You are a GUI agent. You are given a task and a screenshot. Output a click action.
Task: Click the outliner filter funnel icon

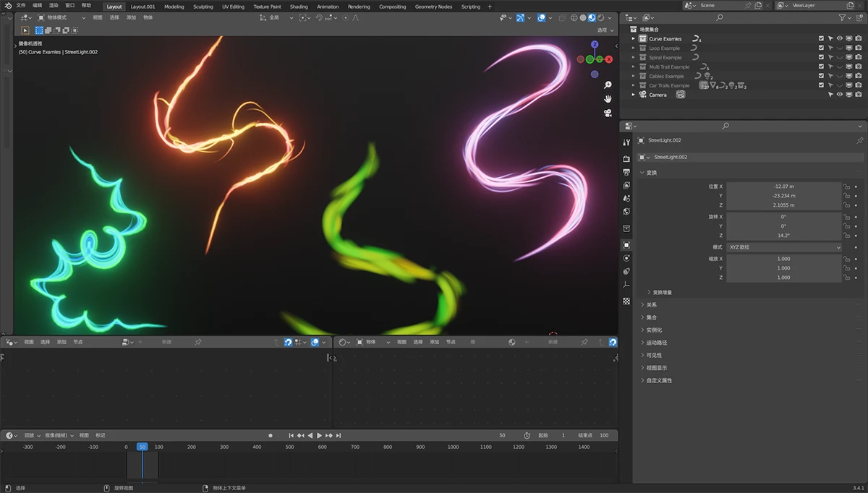point(843,18)
